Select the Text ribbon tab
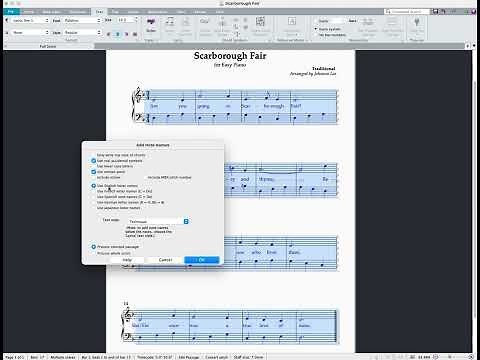 tap(99, 12)
